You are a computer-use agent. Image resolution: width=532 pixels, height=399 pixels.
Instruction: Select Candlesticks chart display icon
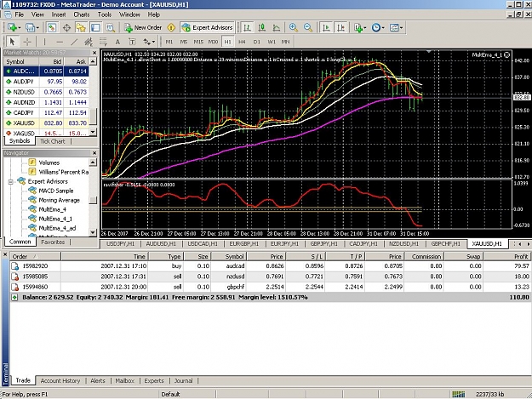click(x=261, y=27)
